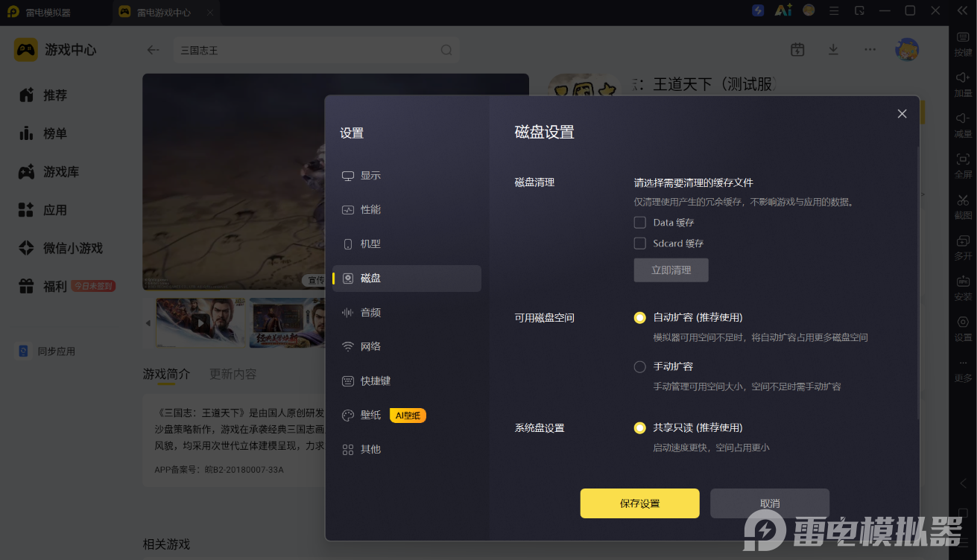Screen dimensions: 977x560
Task: Open the 壁纸 settings section
Action: [407, 416]
